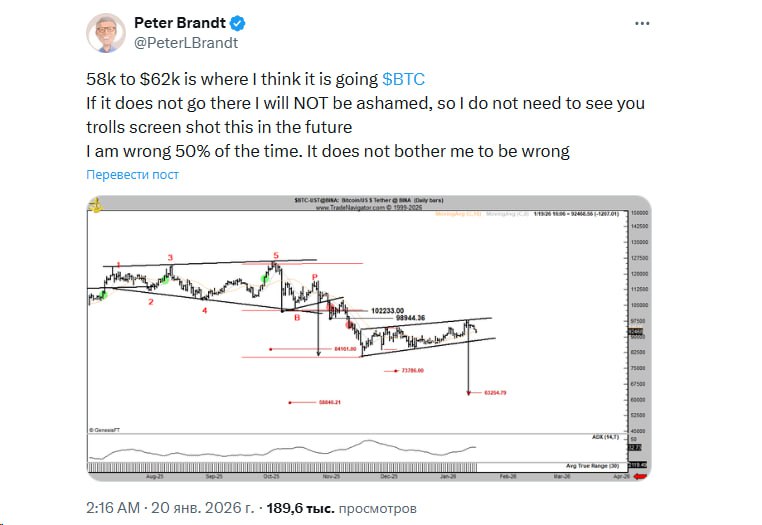762x525 pixels.
Task: Click the red arrow at chart bottom-right
Action: coord(641,476)
